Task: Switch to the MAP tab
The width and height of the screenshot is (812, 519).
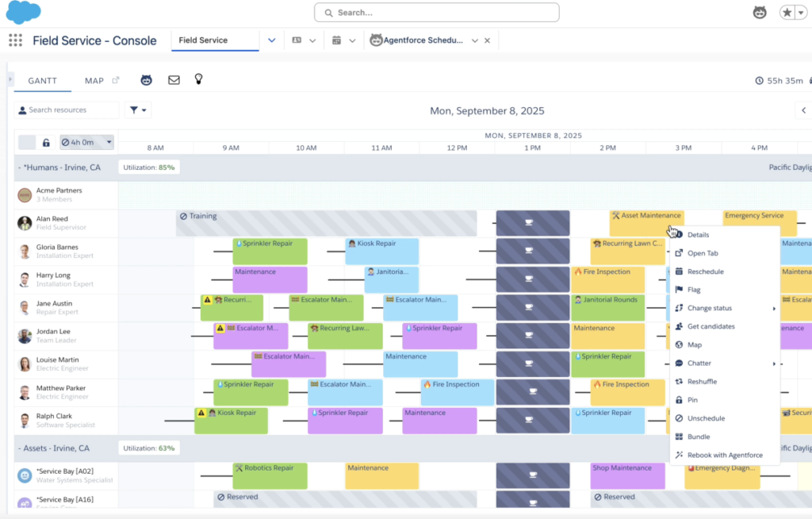Action: click(x=94, y=81)
